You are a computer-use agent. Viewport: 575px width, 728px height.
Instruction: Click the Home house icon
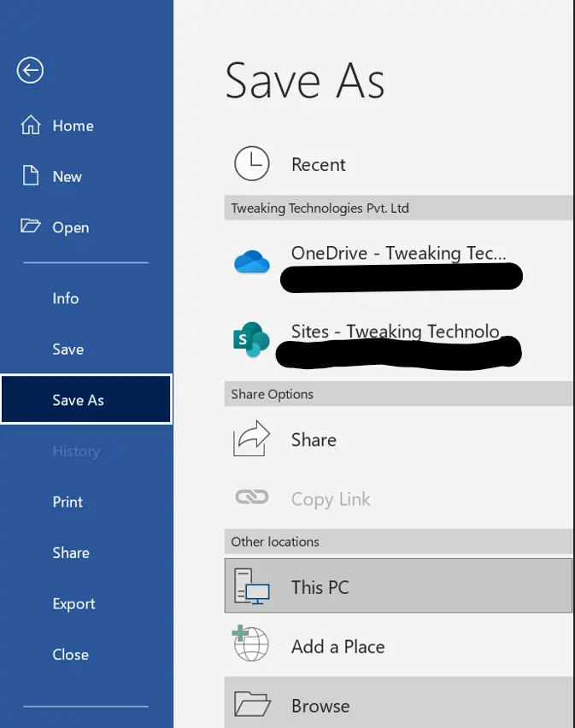click(x=31, y=125)
